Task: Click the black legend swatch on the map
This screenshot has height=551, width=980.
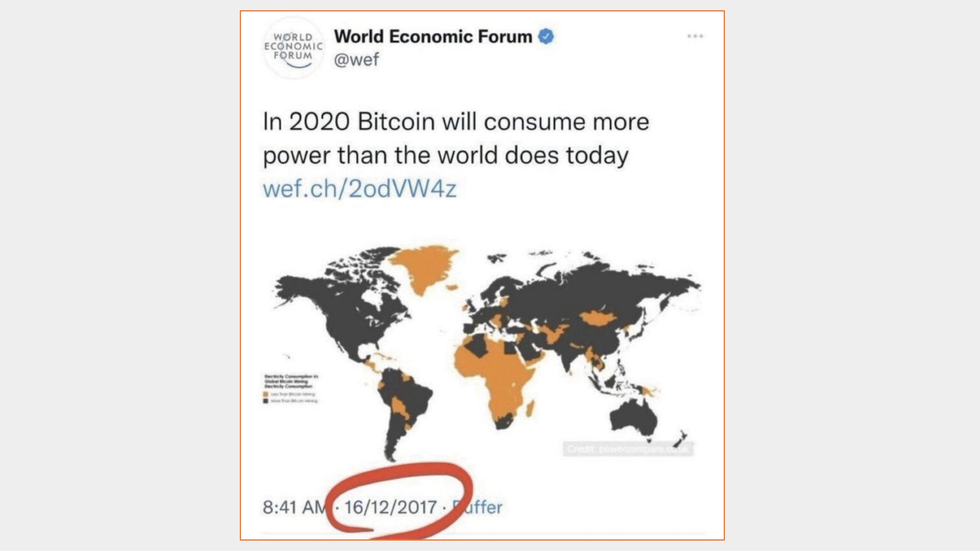Action: [x=266, y=401]
